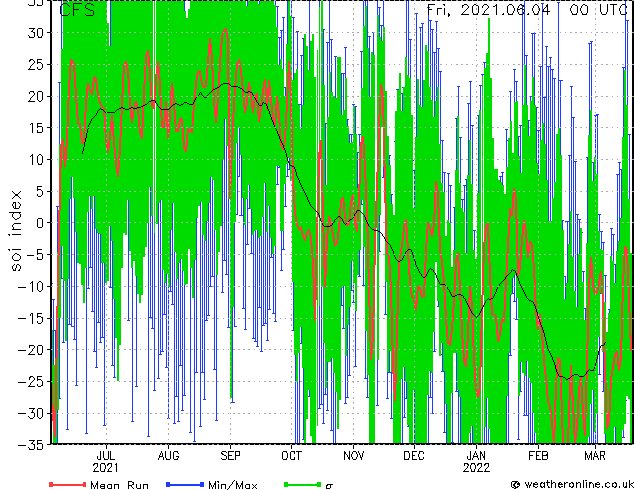Click the MAR x-axis label
Viewport: 634px width, 490px height.
click(595, 456)
